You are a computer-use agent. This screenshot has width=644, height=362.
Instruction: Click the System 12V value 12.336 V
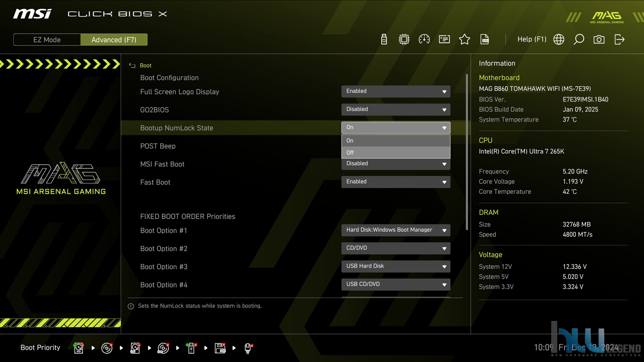pyautogui.click(x=575, y=267)
